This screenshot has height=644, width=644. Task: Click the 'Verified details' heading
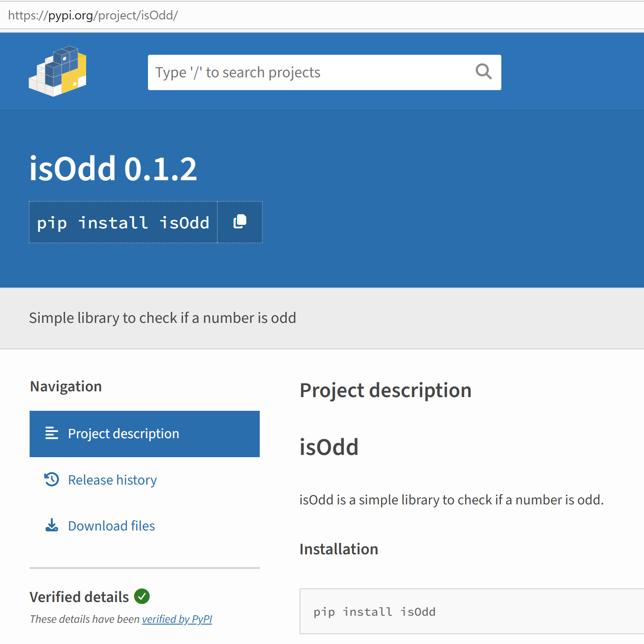pyautogui.click(x=79, y=597)
